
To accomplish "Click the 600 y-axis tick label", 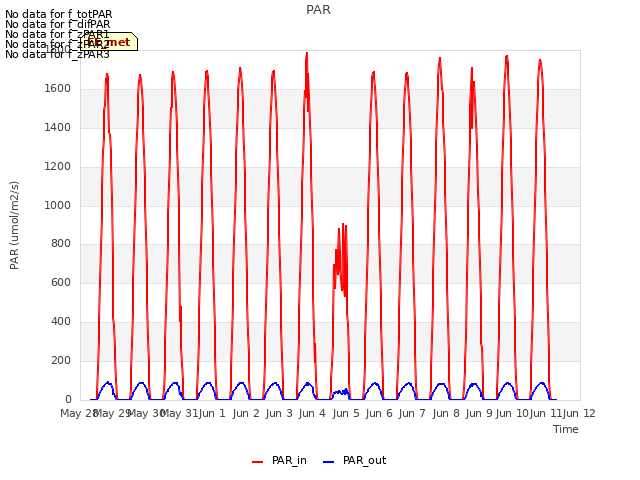I will 61,283.
